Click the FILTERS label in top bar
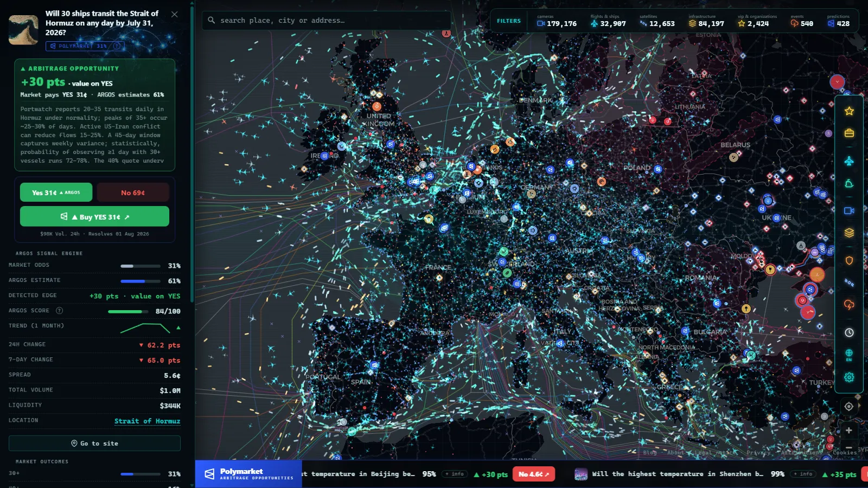The height and width of the screenshot is (488, 868). [509, 21]
